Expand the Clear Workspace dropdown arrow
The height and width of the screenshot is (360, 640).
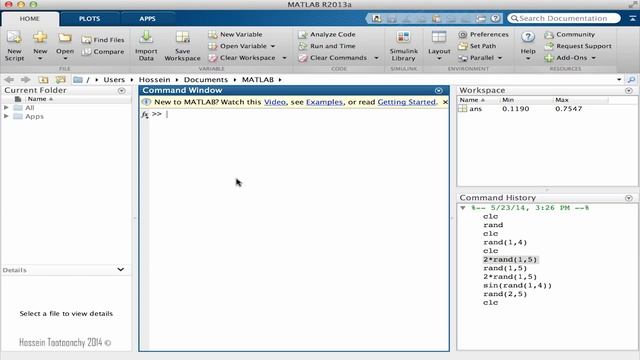pyautogui.click(x=284, y=58)
